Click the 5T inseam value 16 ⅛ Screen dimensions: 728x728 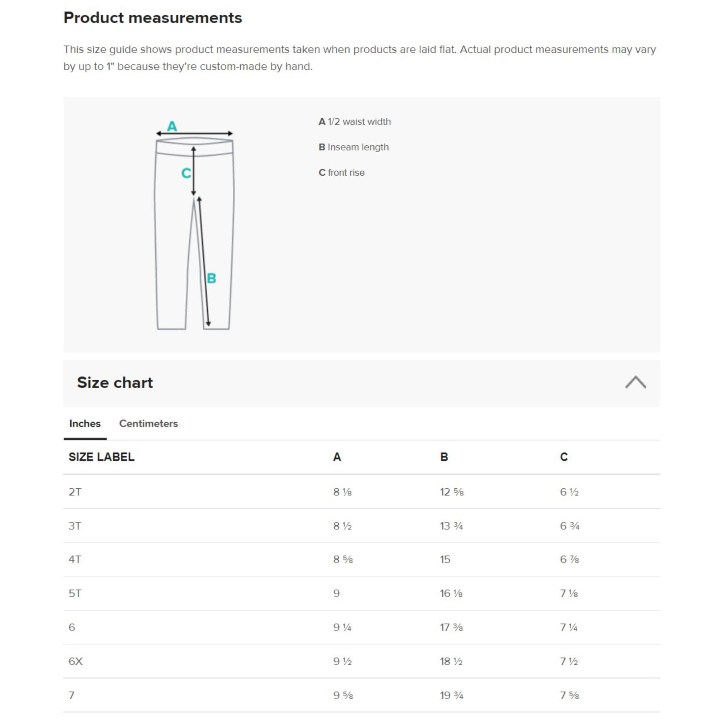tap(451, 594)
